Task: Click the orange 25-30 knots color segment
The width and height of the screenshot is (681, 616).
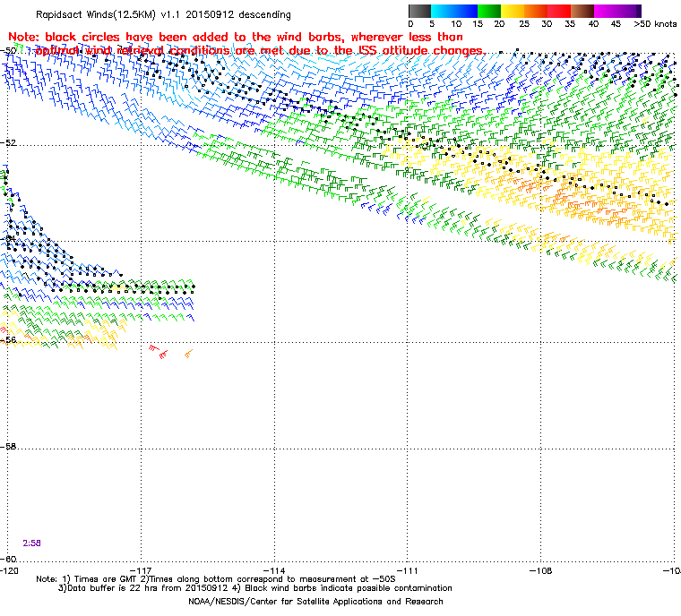Action: pyautogui.click(x=536, y=11)
